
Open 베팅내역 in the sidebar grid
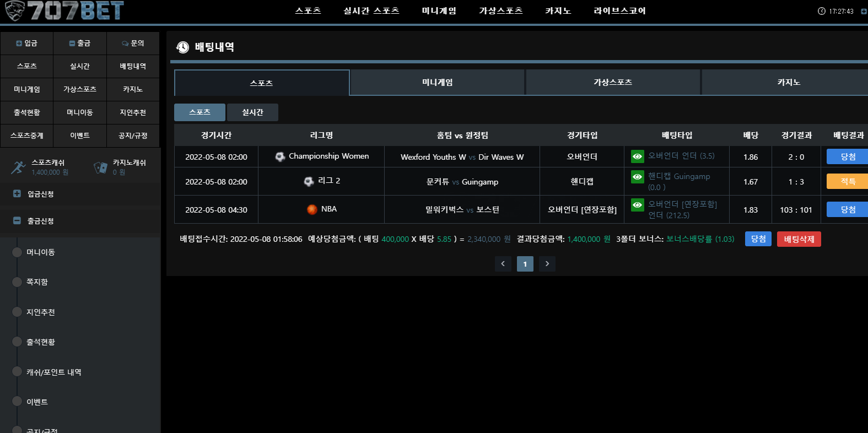coord(133,66)
